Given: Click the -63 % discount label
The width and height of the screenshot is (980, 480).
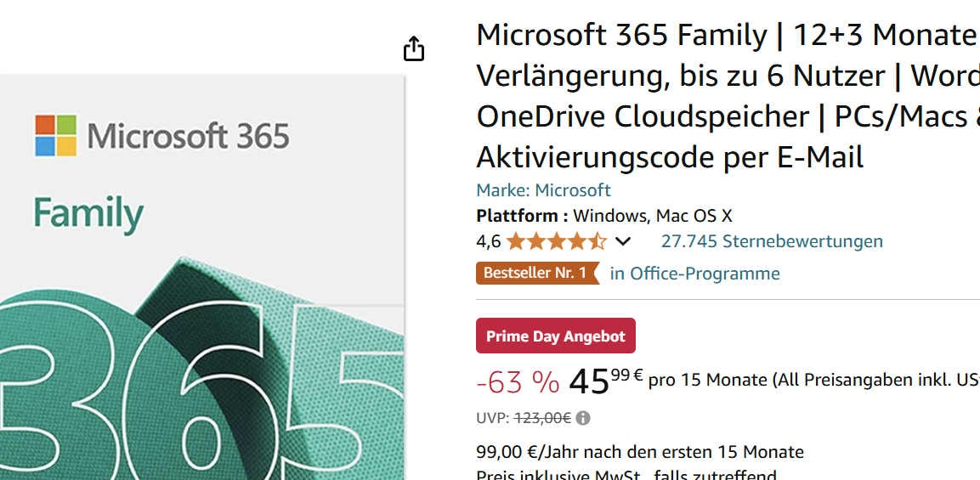Looking at the screenshot, I should pyautogui.click(x=518, y=383).
